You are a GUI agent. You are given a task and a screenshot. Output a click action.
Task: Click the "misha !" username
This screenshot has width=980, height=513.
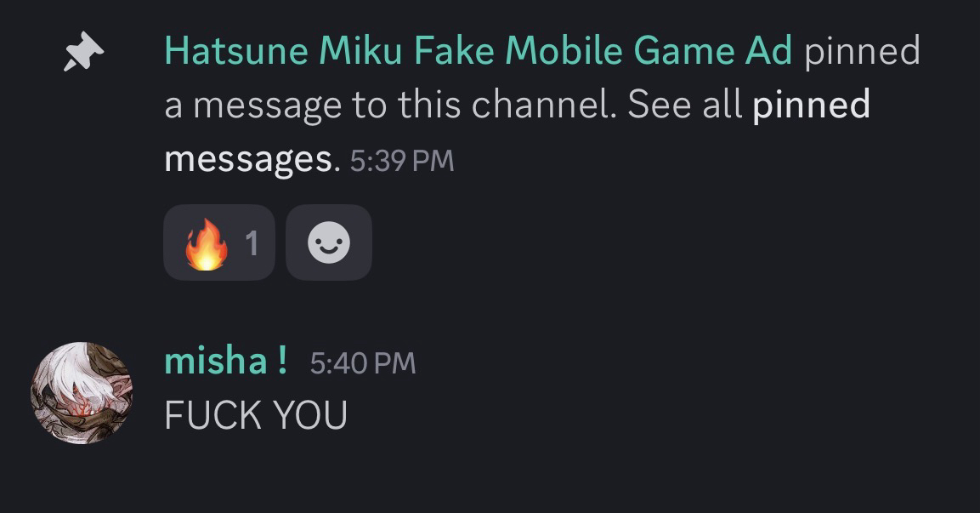(225, 362)
